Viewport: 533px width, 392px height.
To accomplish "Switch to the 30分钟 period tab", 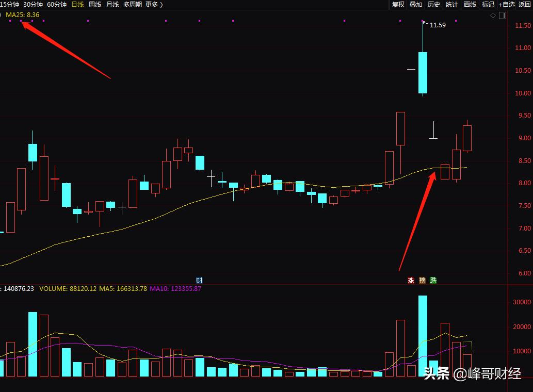I will tap(33, 5).
